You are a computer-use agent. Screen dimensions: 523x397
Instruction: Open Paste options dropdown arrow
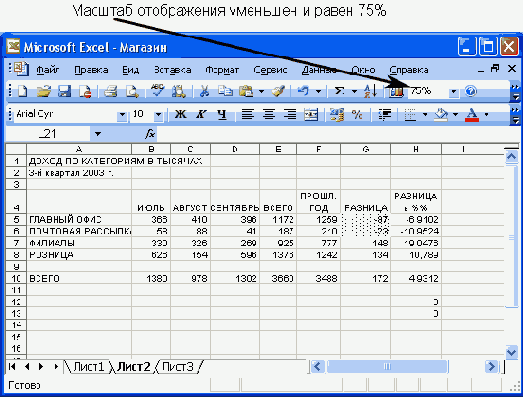click(x=262, y=91)
